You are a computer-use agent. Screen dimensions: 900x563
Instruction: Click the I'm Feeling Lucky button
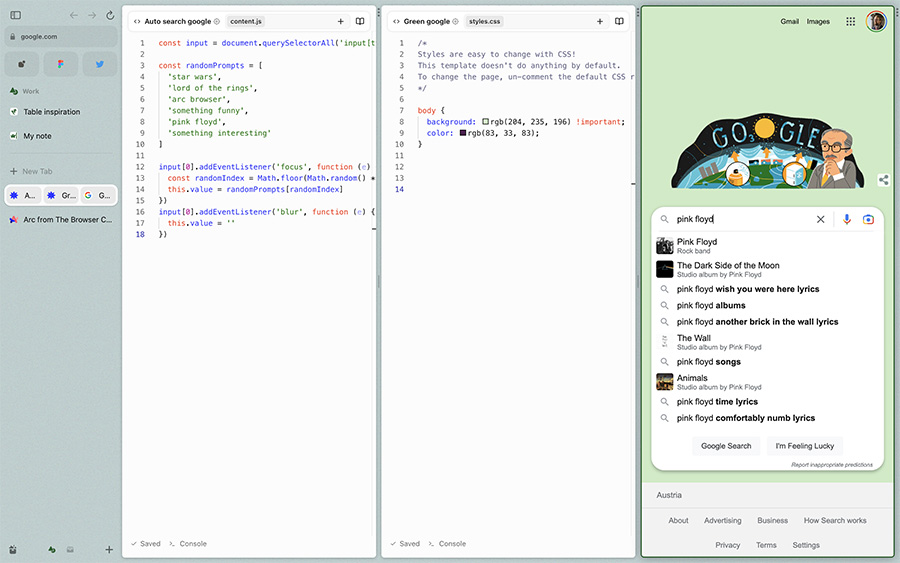pos(805,446)
